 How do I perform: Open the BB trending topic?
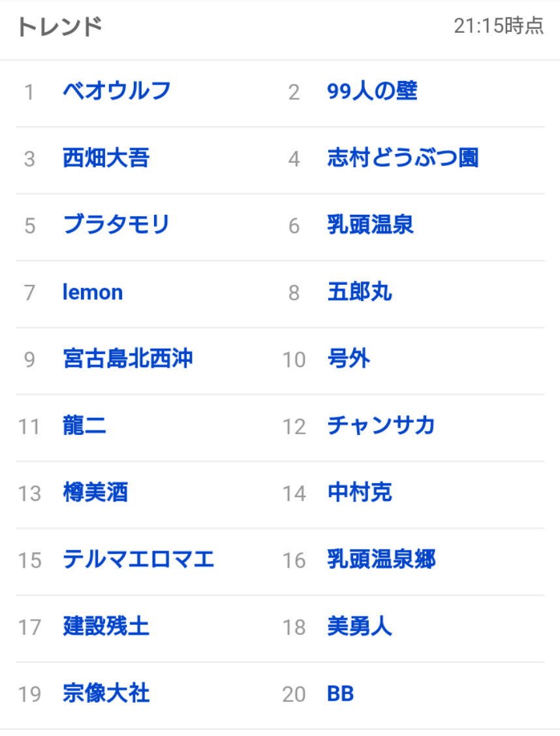[x=340, y=694]
